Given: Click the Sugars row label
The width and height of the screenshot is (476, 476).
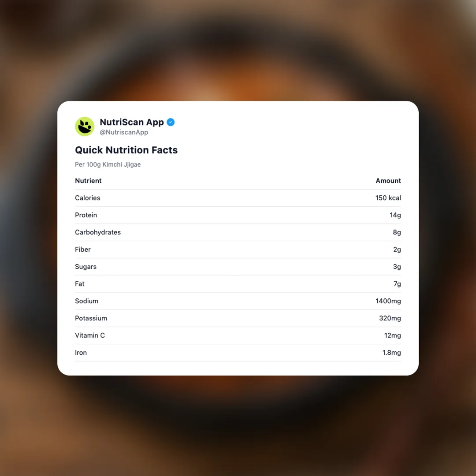Looking at the screenshot, I should click(x=86, y=267).
